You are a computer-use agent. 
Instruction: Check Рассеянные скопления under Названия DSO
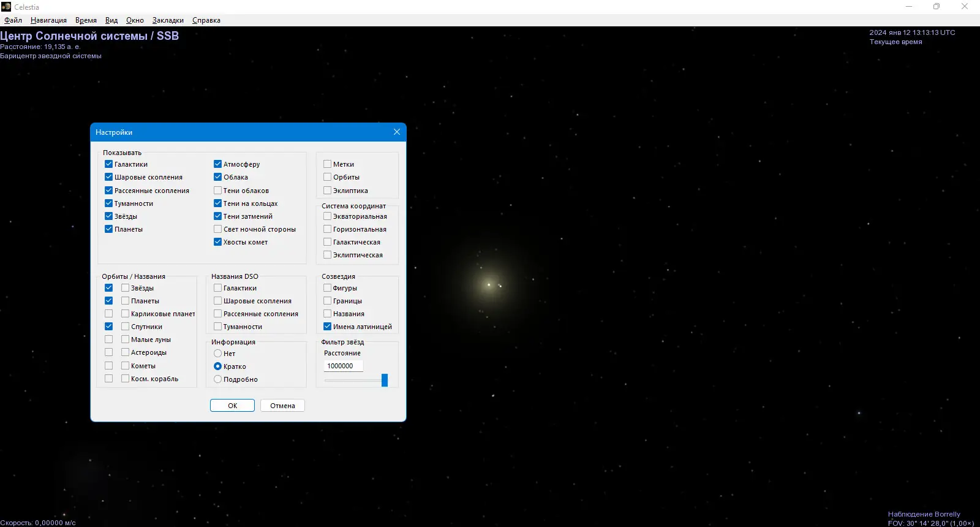217,314
